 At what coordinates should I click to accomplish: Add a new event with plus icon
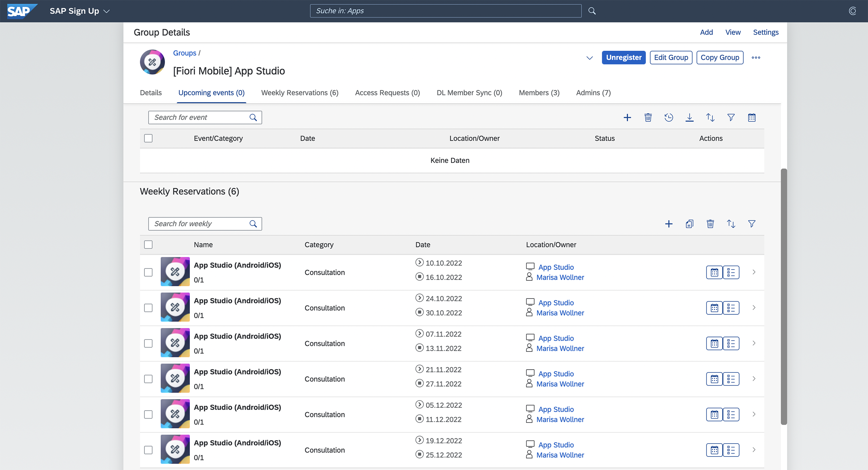click(627, 117)
